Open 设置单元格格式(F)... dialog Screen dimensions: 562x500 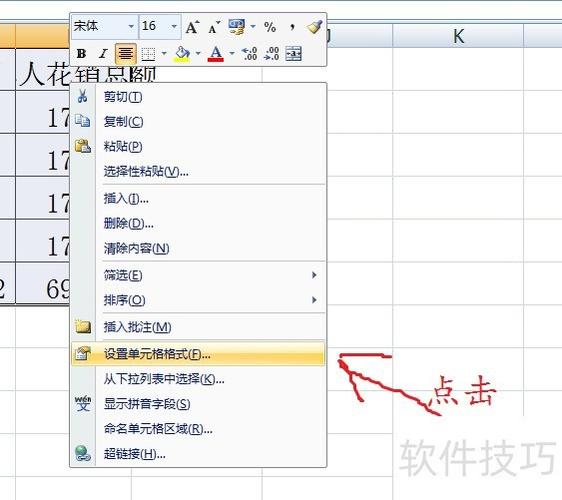point(199,354)
